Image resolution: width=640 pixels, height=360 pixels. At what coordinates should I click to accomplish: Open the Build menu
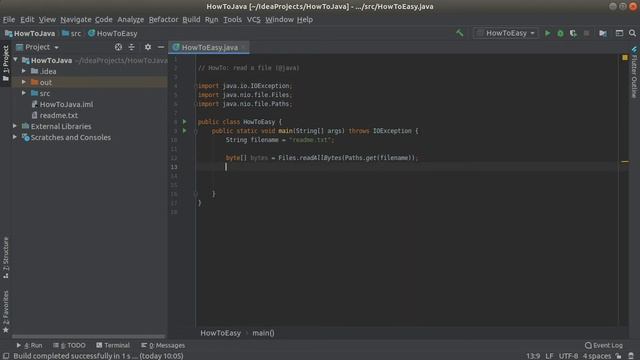(x=191, y=20)
